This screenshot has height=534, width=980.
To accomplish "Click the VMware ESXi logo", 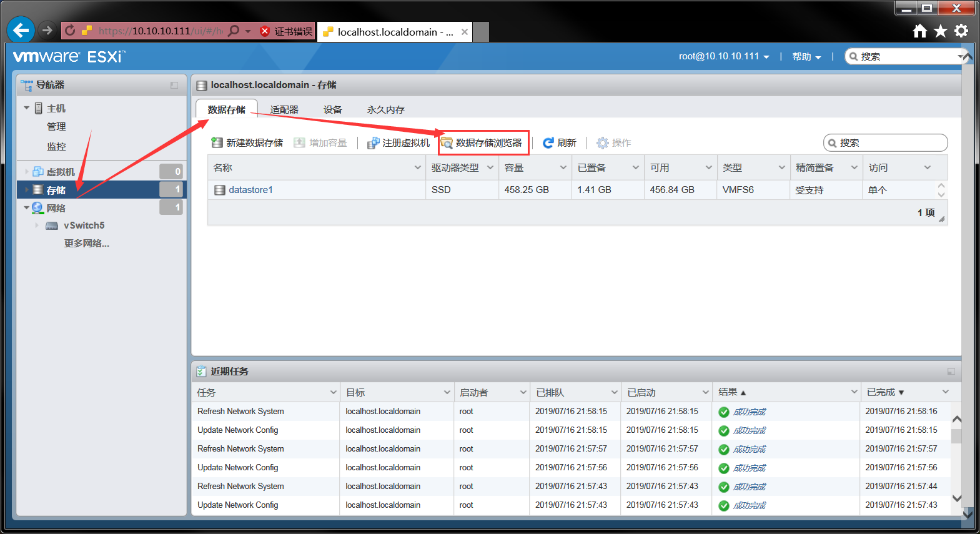I will pyautogui.click(x=69, y=57).
